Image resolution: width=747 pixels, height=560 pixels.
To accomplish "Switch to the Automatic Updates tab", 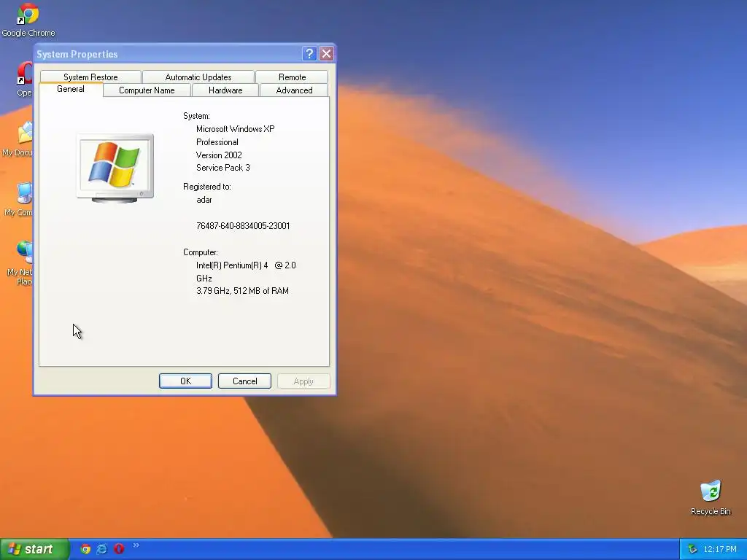I will point(198,77).
